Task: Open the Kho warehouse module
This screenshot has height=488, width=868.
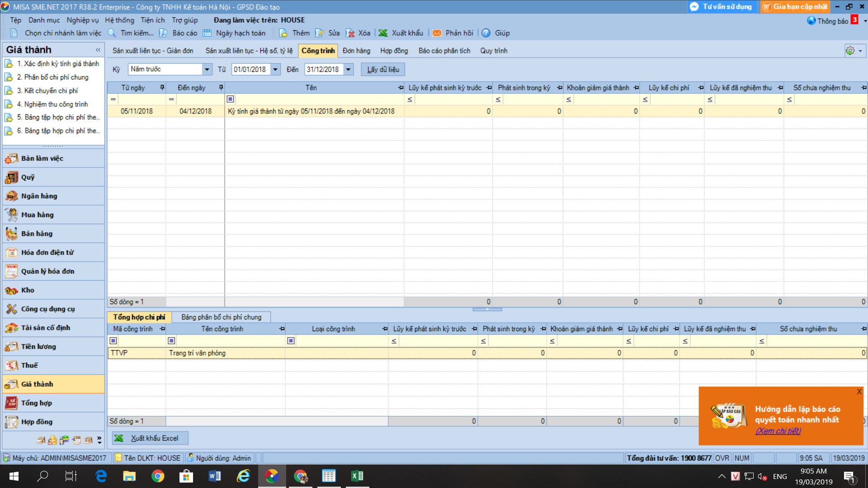Action: (x=27, y=290)
